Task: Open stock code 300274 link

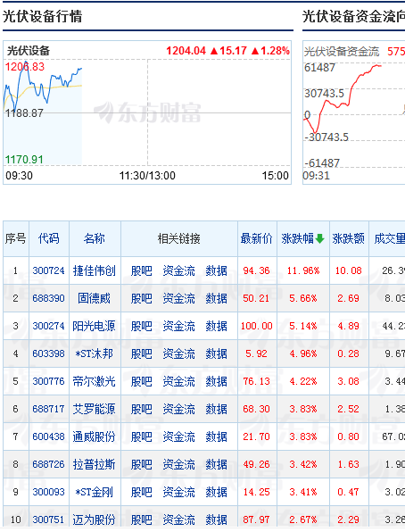Action: (x=48, y=326)
